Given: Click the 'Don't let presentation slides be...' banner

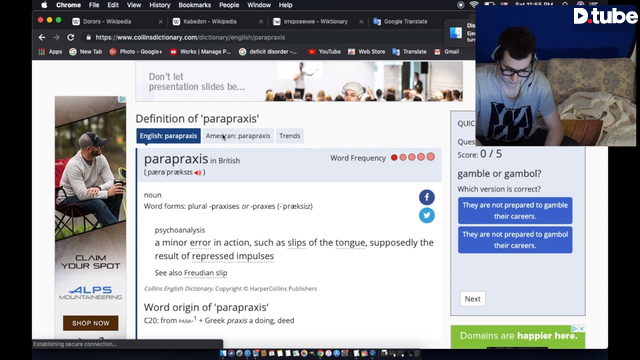Looking at the screenshot, I should click(x=299, y=82).
